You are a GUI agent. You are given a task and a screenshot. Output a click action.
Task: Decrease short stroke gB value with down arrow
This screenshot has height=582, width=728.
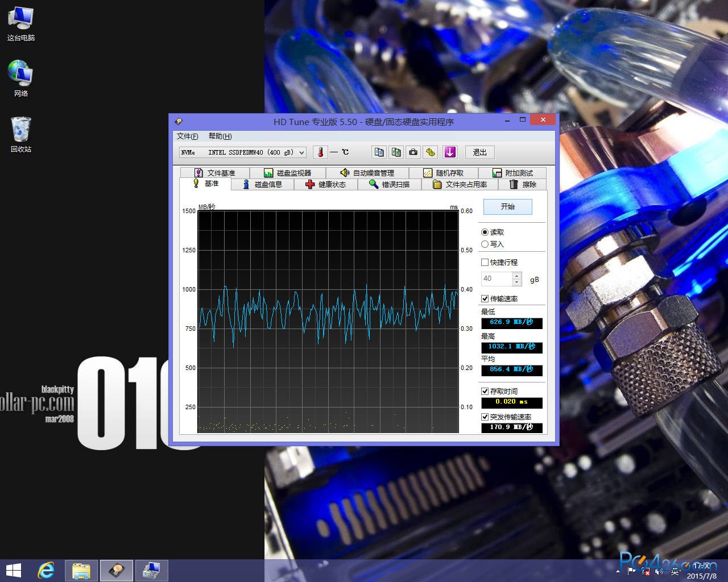[x=516, y=282]
